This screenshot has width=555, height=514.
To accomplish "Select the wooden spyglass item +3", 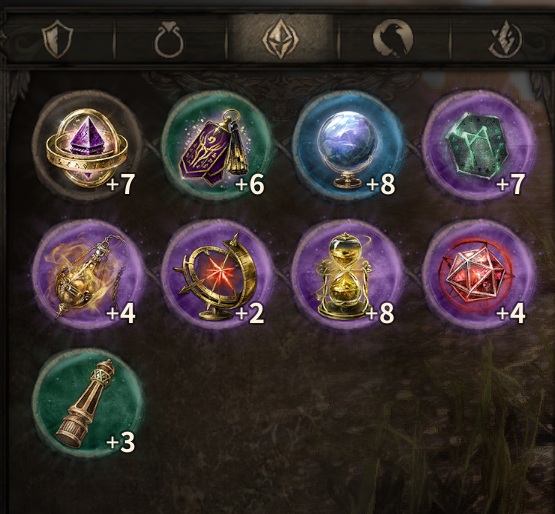I will [x=87, y=404].
